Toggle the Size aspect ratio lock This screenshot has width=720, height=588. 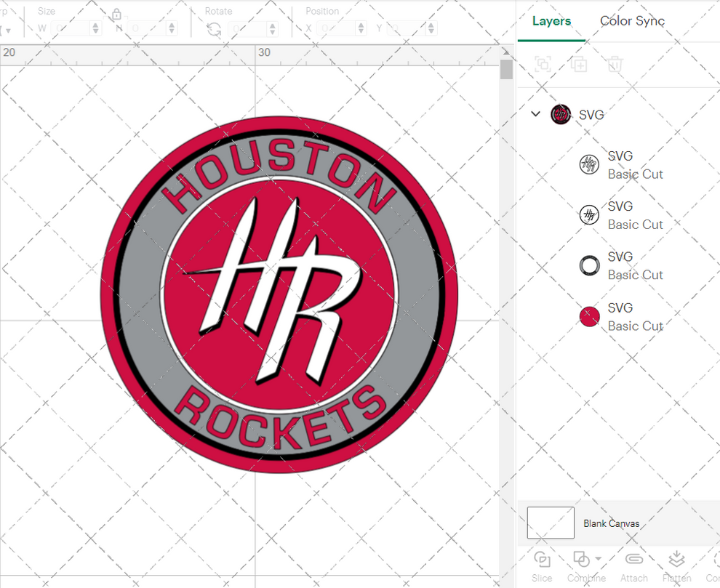[116, 12]
